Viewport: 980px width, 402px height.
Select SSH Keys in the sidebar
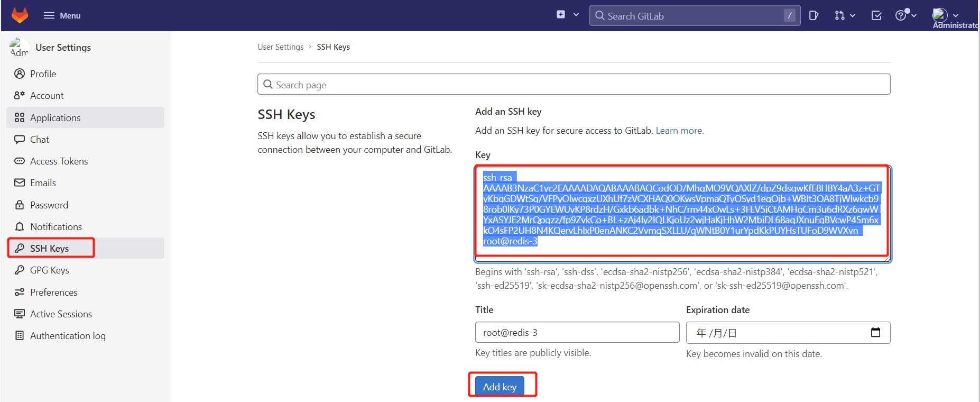point(86,248)
